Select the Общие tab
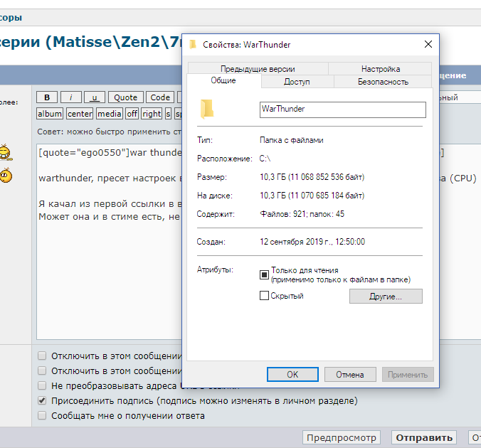Viewport: 481px width, 448px height. click(x=223, y=80)
